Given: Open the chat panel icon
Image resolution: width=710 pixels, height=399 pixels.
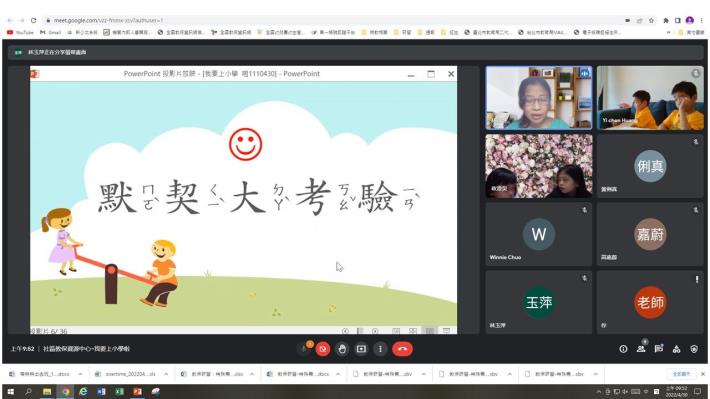Looking at the screenshot, I should [x=659, y=349].
